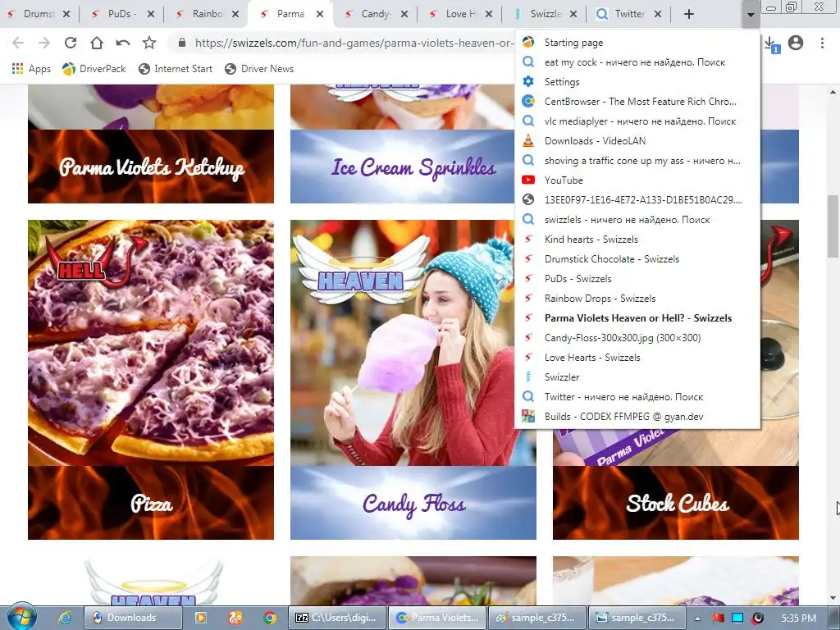Open the Driver News bookmark
Screen dimensions: 840x630
[259, 69]
